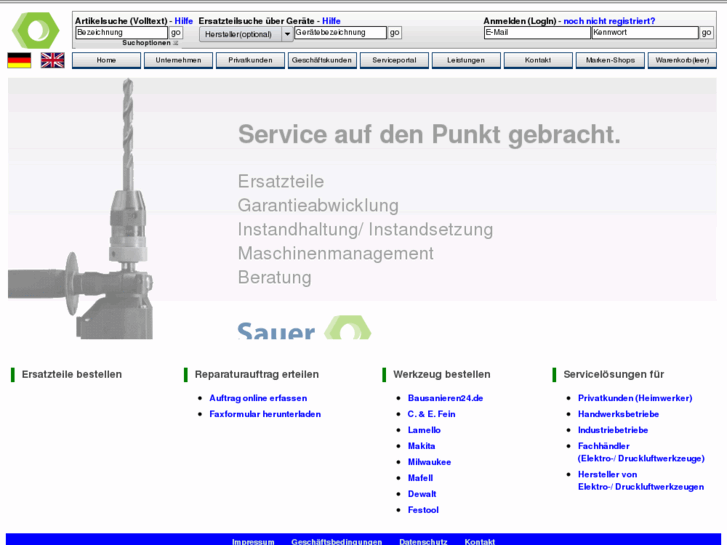Open the C. & E. Fein link
727x545 pixels.
pos(431,414)
